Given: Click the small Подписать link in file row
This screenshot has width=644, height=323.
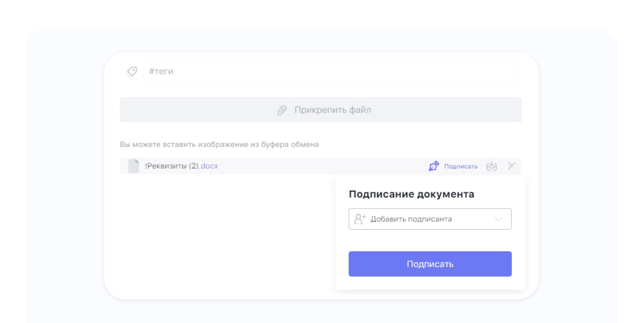Looking at the screenshot, I should point(460,166).
